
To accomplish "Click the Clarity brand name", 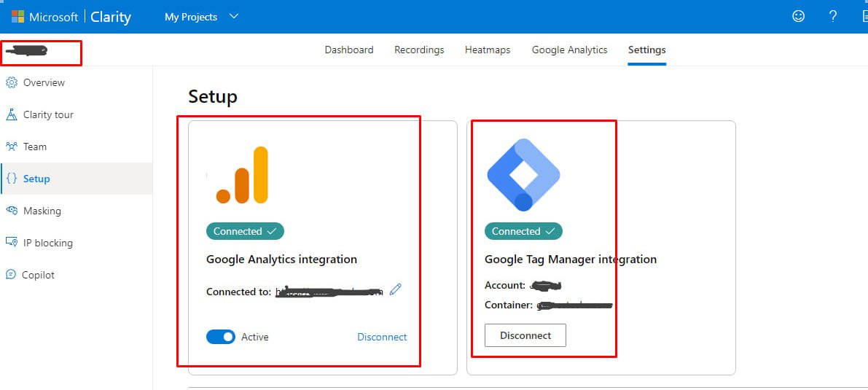I will pyautogui.click(x=111, y=17).
